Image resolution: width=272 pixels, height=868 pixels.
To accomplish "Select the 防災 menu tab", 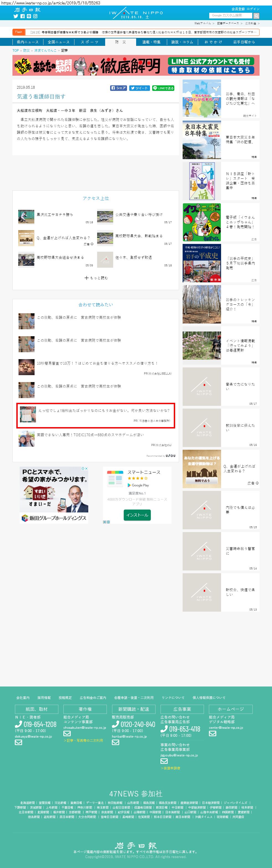I will pyautogui.click(x=120, y=42).
